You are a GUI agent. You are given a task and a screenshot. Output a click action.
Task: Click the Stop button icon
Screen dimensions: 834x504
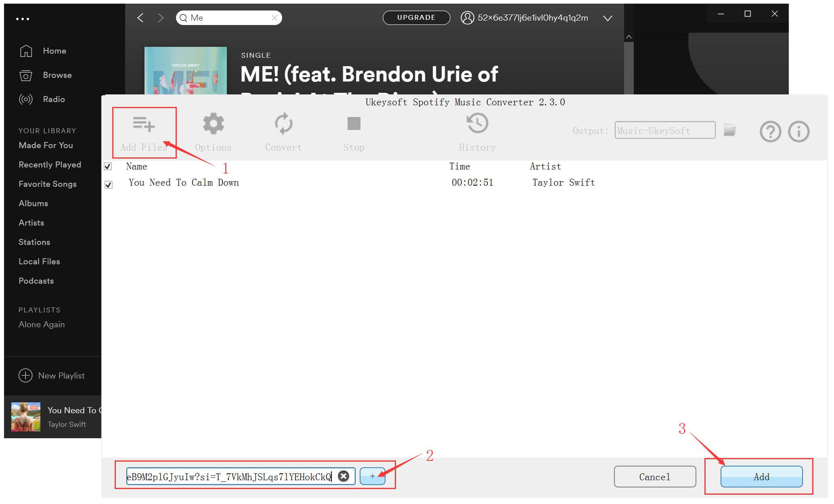tap(354, 123)
